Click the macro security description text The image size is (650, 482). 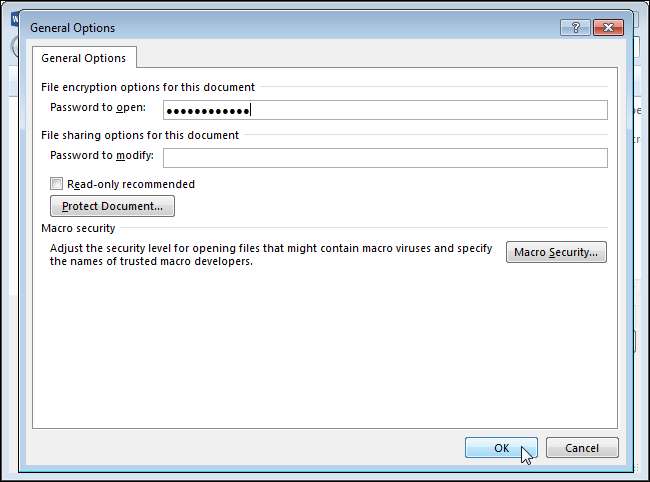[x=270, y=255]
